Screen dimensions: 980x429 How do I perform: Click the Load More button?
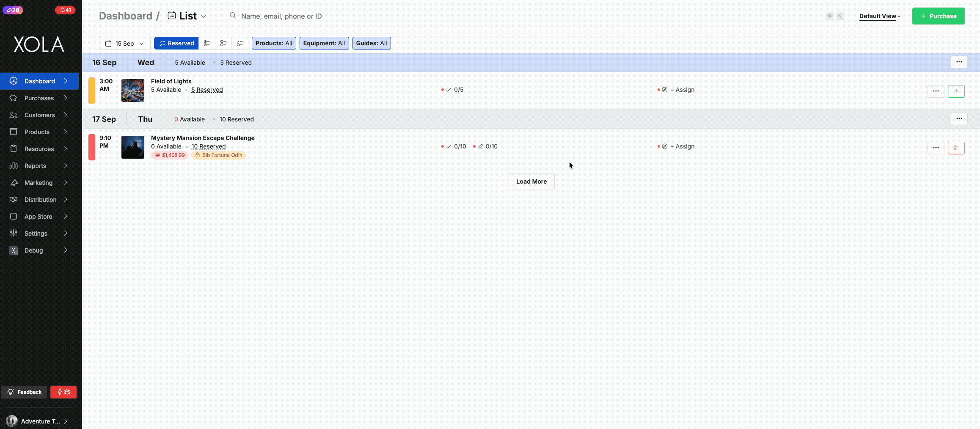click(531, 181)
